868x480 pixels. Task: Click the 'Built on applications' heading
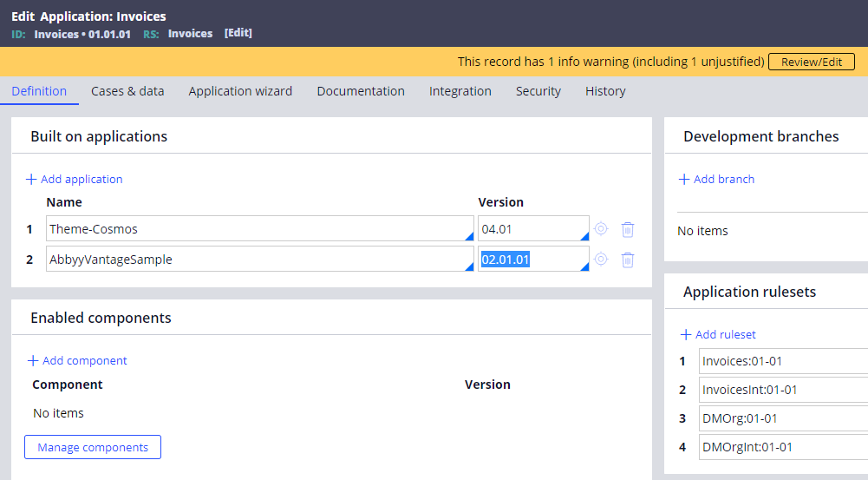click(x=99, y=136)
